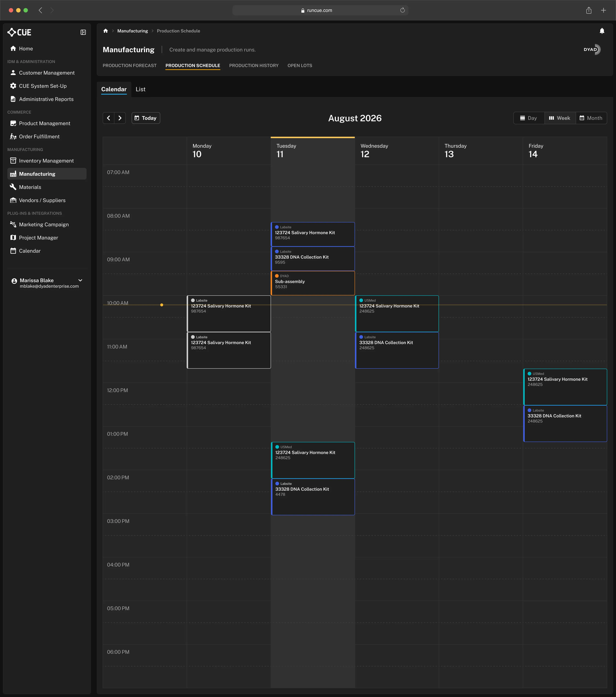This screenshot has height=697, width=616.
Task: Select the Wednesday 12 column header
Action: coord(397,151)
